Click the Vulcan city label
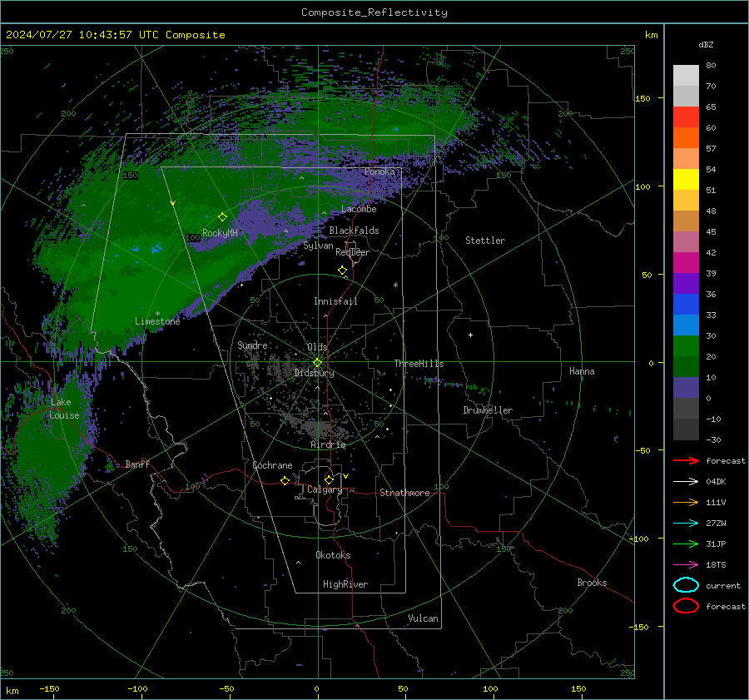Screen dimensions: 749x700 coord(424,618)
